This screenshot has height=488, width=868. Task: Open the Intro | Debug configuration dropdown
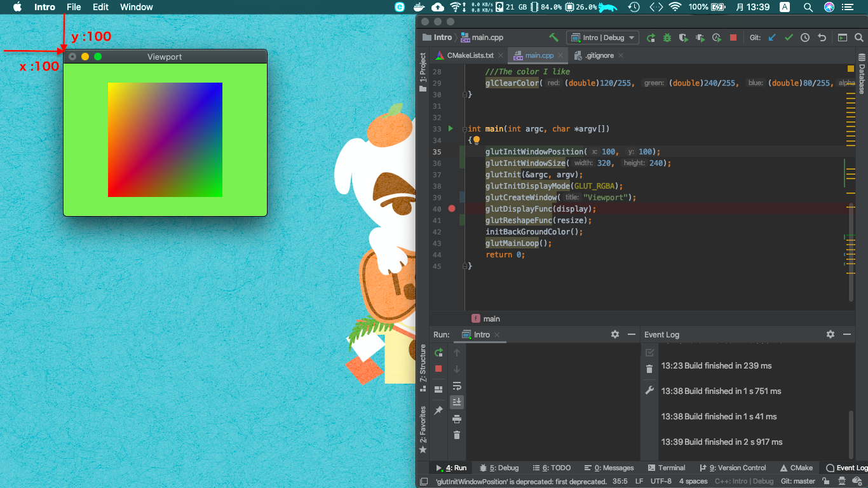tap(602, 37)
